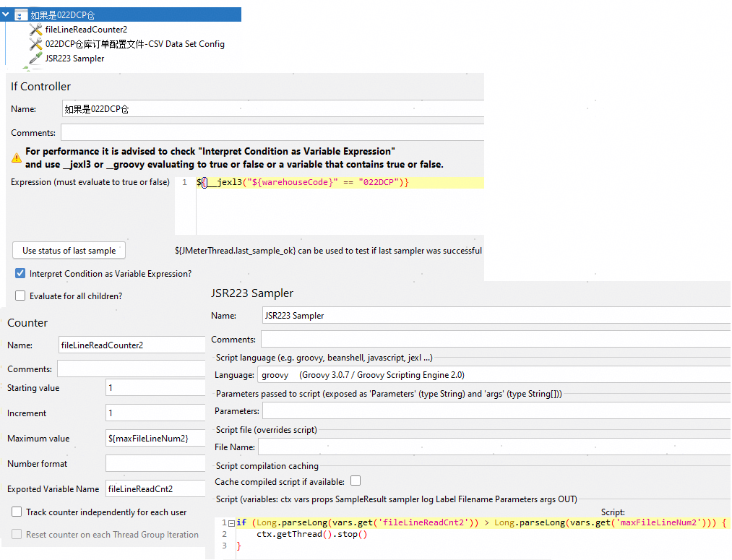This screenshot has height=560, width=732.
Task: Click the Increment field
Action: coord(155,413)
